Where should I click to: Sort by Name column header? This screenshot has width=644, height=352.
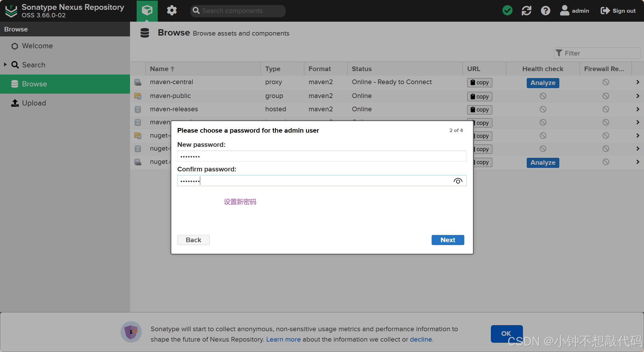pos(203,69)
